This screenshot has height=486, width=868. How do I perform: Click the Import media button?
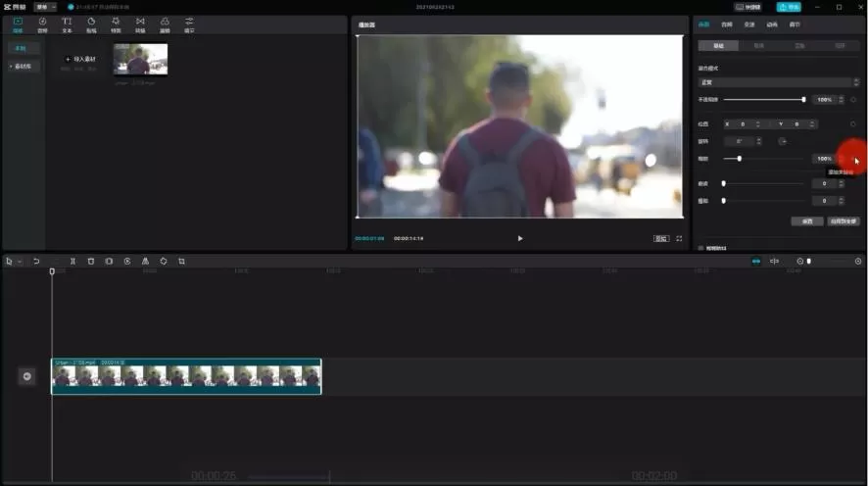tap(79, 59)
